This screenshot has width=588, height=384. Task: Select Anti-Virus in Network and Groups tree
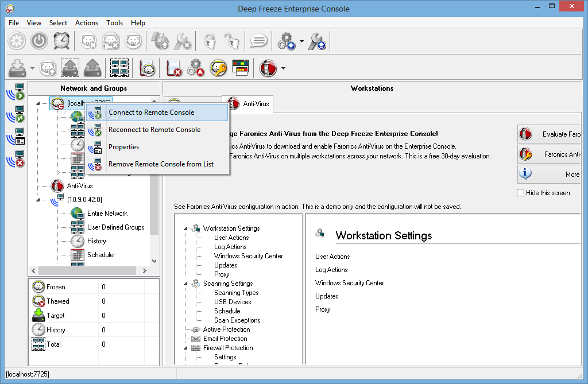(x=80, y=186)
